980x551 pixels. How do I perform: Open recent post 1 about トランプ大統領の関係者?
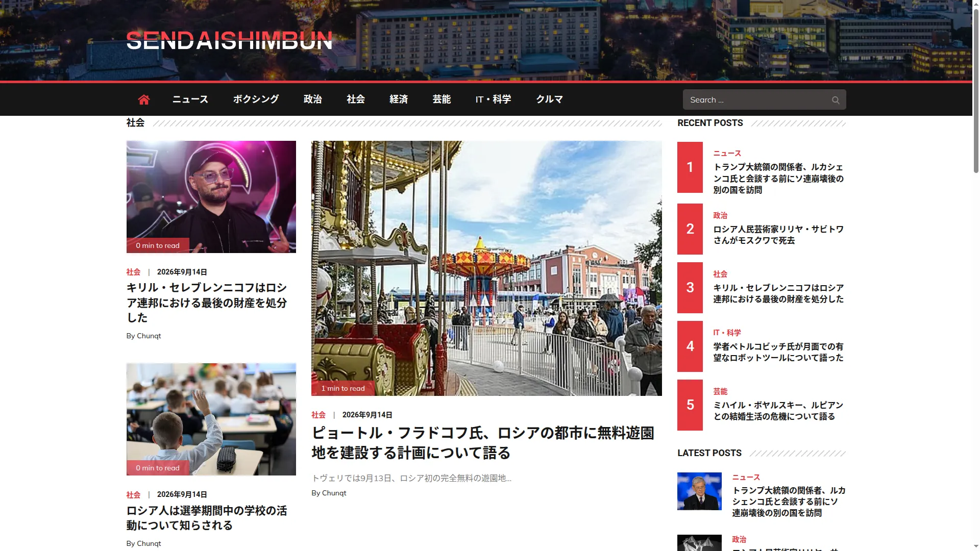click(x=778, y=179)
